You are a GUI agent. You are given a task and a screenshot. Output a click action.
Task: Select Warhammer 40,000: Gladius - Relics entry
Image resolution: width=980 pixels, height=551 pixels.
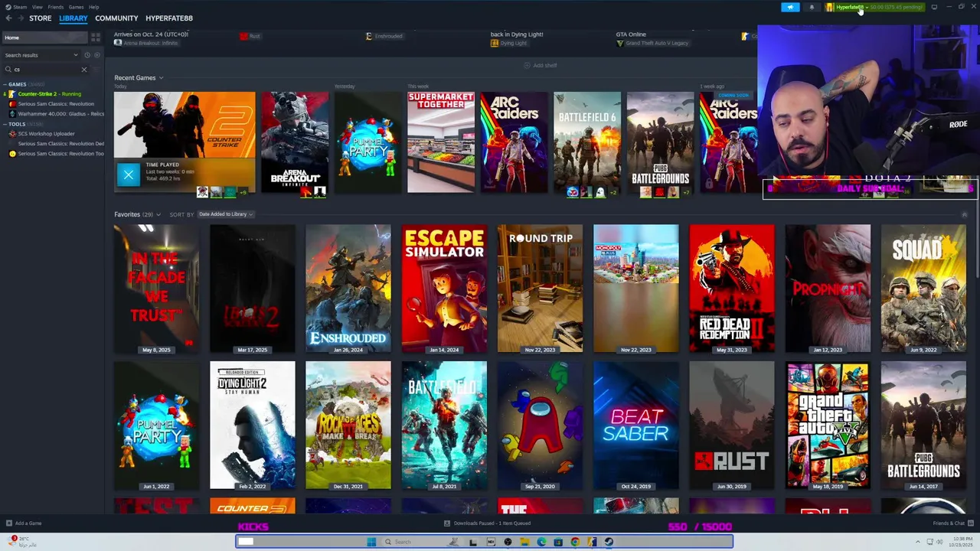coord(60,114)
